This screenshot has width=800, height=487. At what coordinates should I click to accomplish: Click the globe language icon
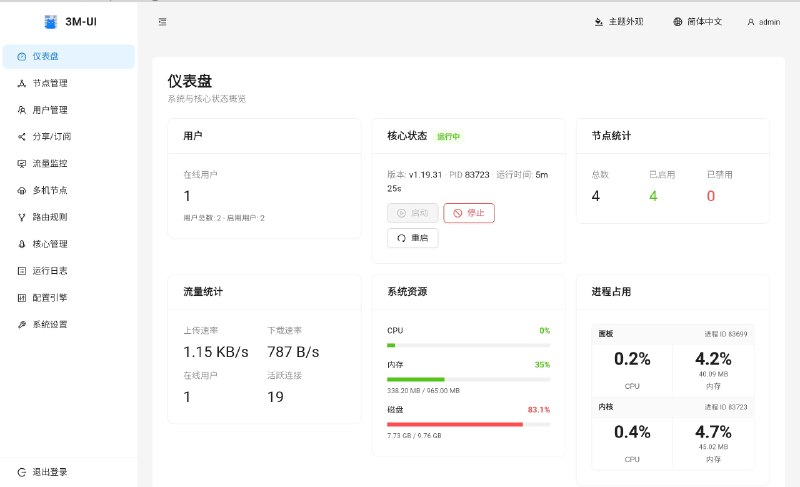pyautogui.click(x=678, y=22)
